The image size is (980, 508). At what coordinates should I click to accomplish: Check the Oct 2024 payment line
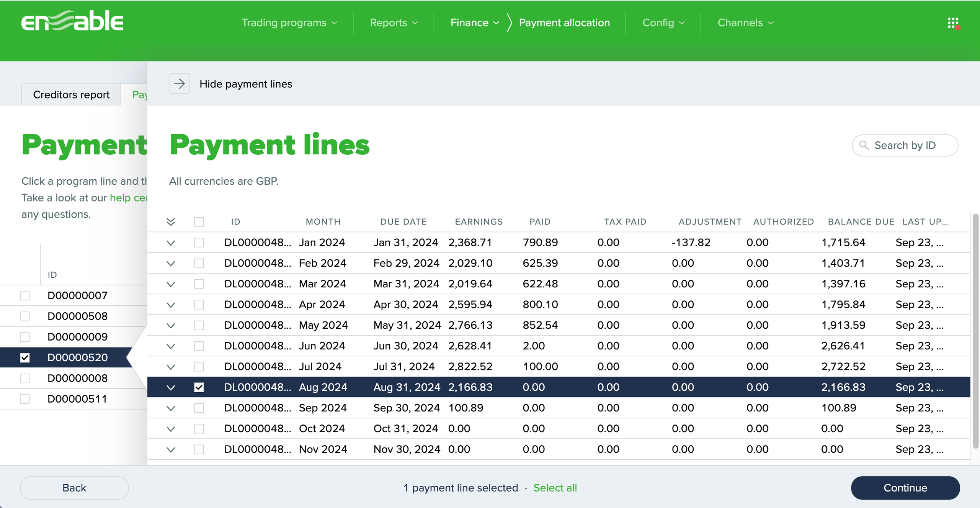point(199,429)
